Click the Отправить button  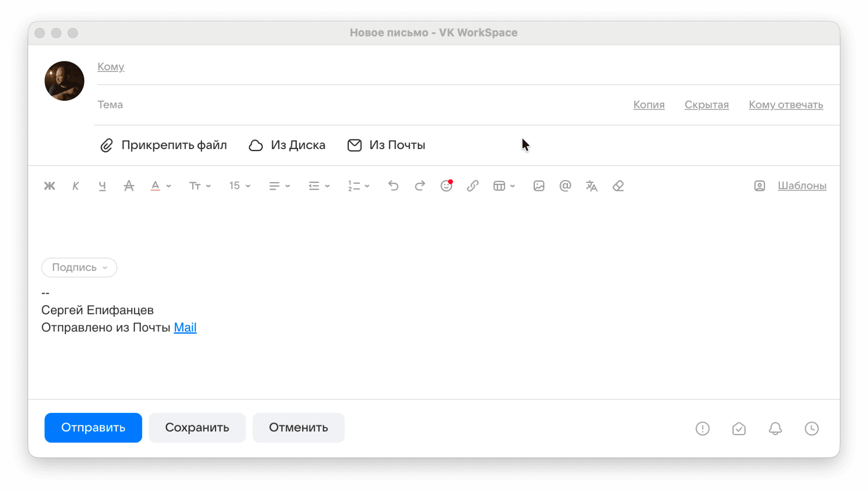tap(93, 428)
